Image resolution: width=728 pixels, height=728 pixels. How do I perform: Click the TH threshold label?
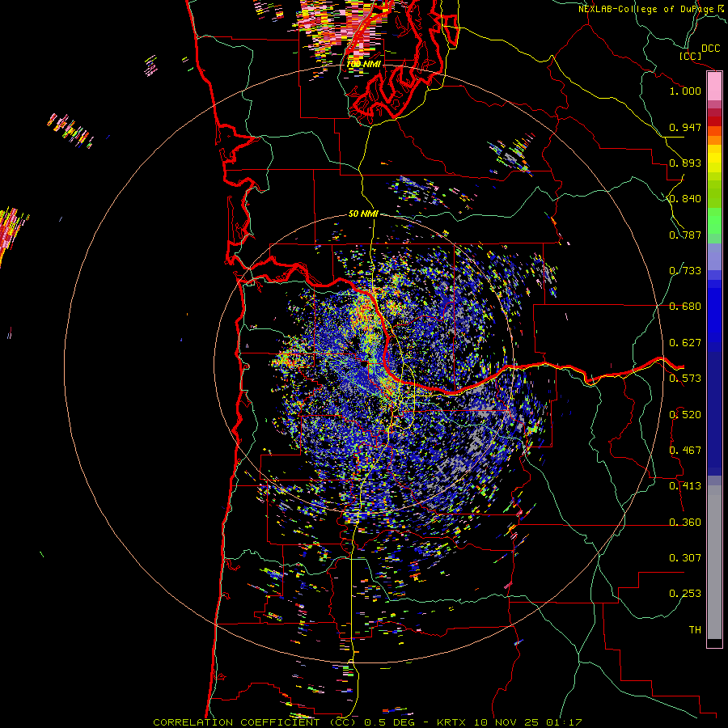coord(695,630)
